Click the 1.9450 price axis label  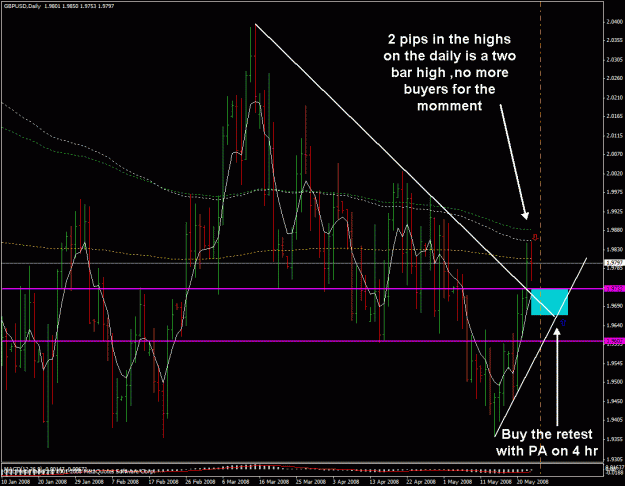[x=614, y=401]
